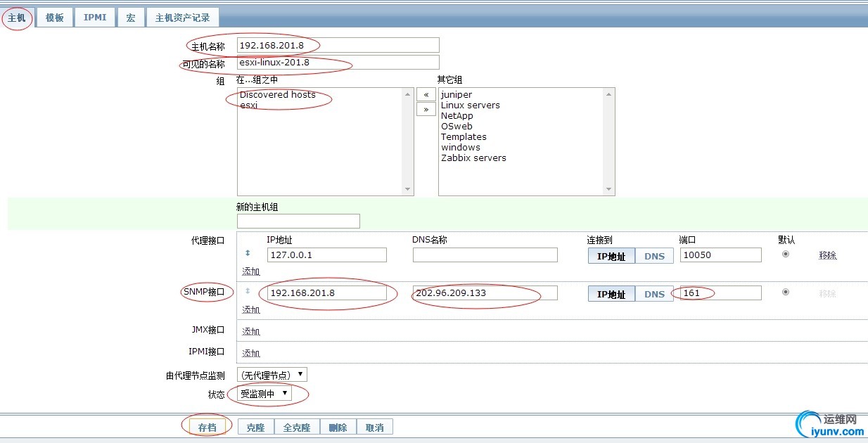This screenshot has height=443, width=868.
Task: Select NetApp in other groups
Action: pos(457,115)
